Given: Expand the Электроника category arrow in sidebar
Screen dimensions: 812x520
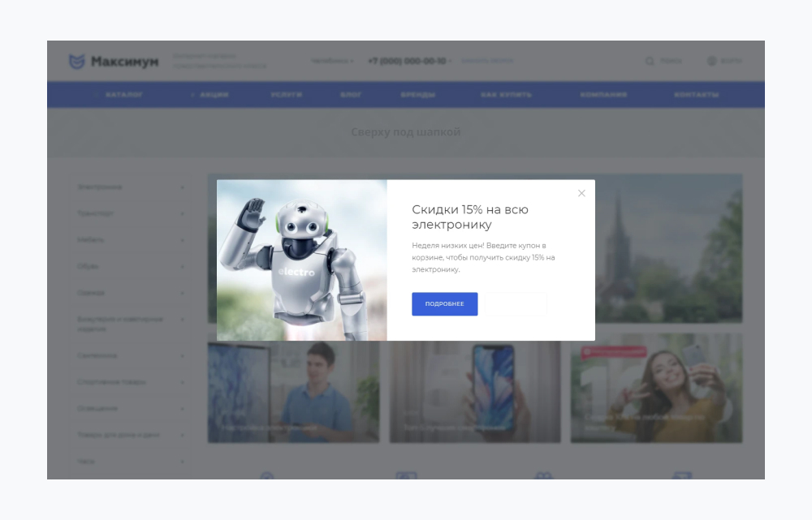Looking at the screenshot, I should click(182, 187).
